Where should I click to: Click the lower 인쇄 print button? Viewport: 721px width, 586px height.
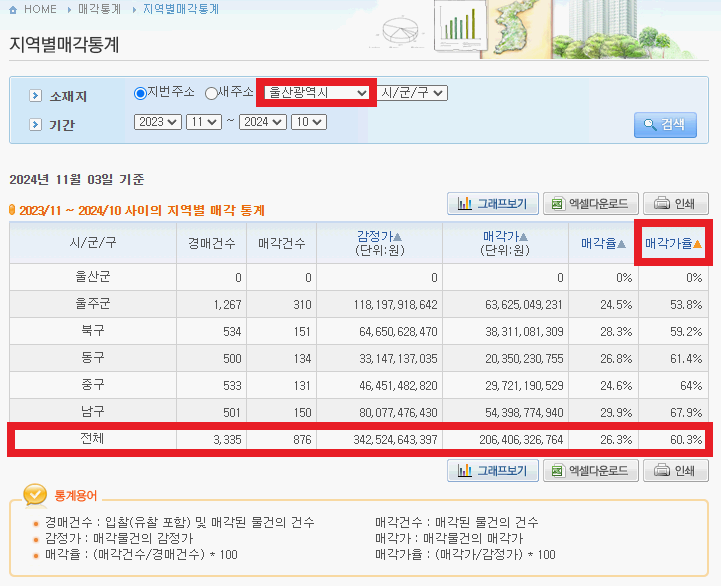[x=675, y=471]
